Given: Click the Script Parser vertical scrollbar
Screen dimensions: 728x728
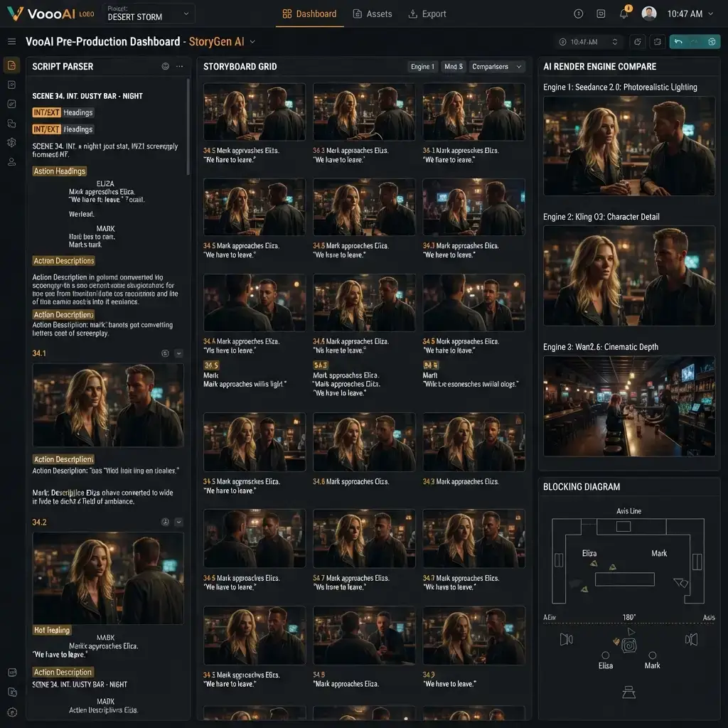Looking at the screenshot, I should [x=188, y=127].
